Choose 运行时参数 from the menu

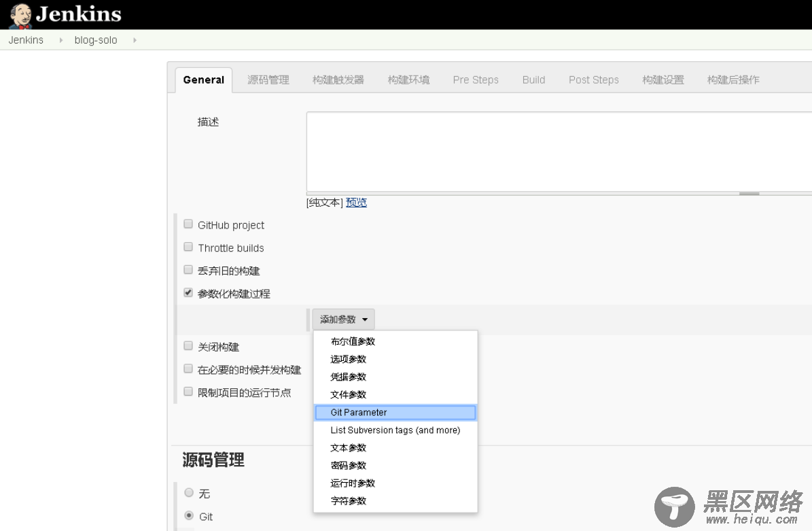click(x=395, y=483)
